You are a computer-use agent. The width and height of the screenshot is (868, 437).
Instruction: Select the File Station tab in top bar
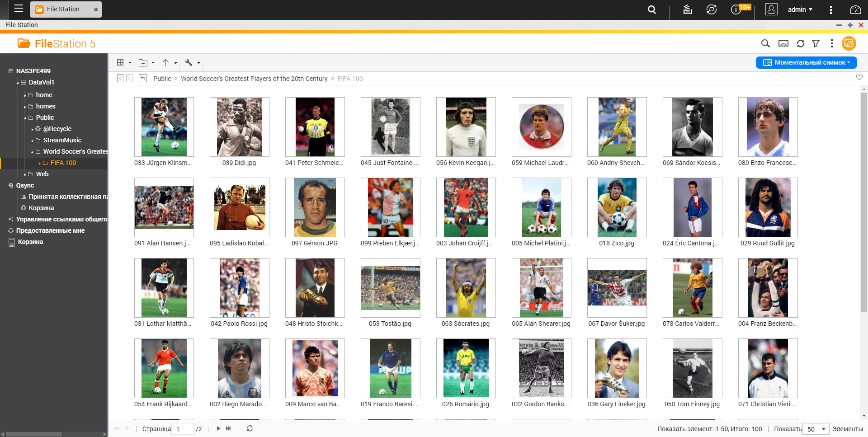63,9
